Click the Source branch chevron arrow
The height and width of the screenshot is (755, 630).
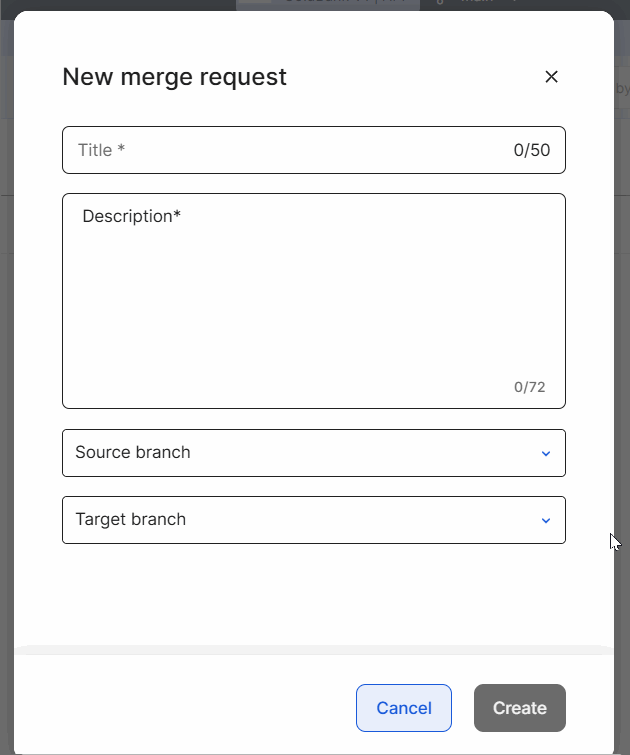coord(546,453)
